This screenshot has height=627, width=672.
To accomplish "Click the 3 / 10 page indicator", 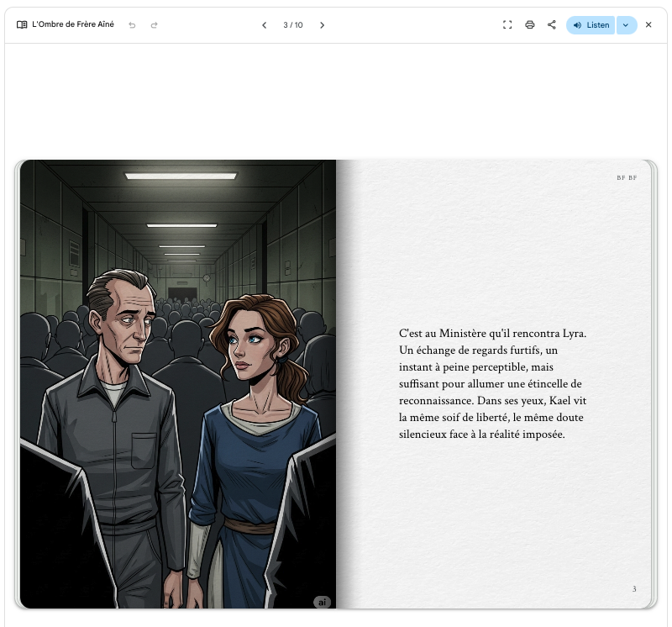I will tap(293, 25).
